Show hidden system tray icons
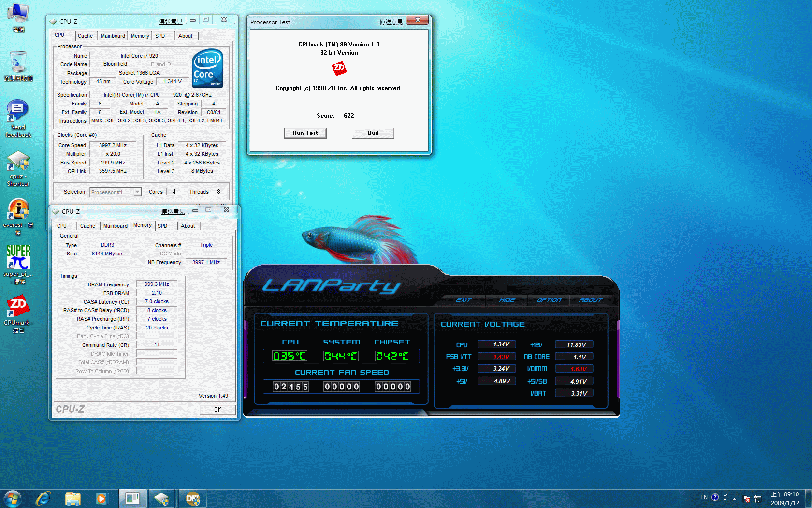The image size is (812, 508). (x=734, y=499)
